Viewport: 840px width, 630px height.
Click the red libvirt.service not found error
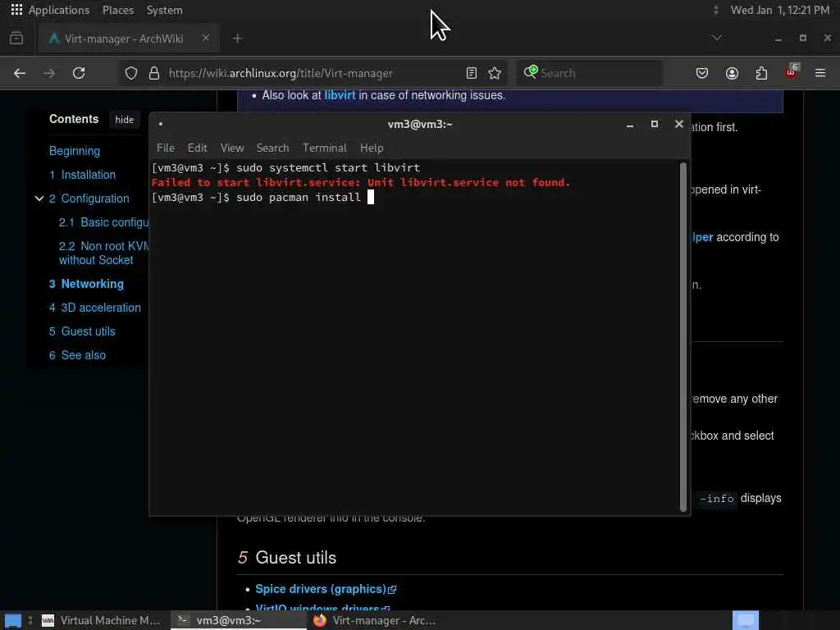pyautogui.click(x=361, y=183)
